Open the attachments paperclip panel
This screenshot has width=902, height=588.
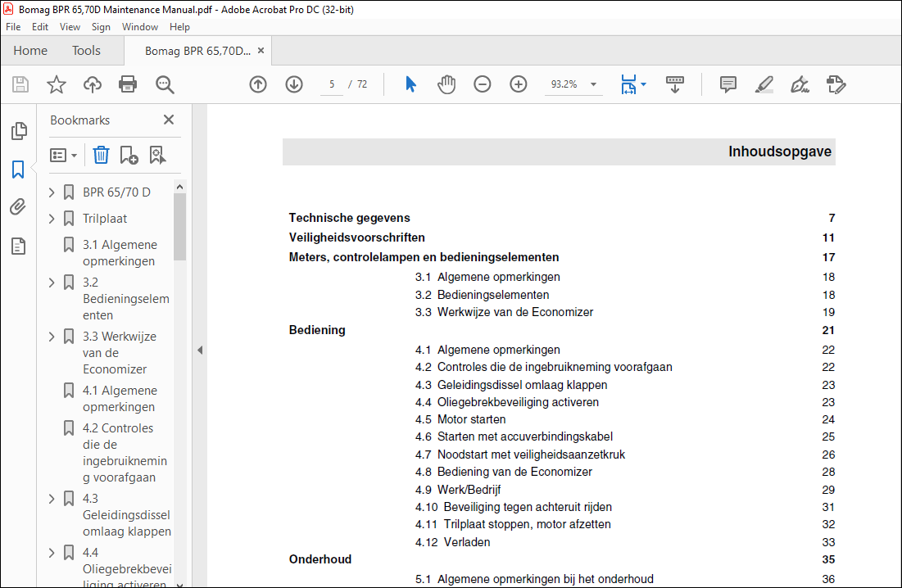click(x=18, y=207)
